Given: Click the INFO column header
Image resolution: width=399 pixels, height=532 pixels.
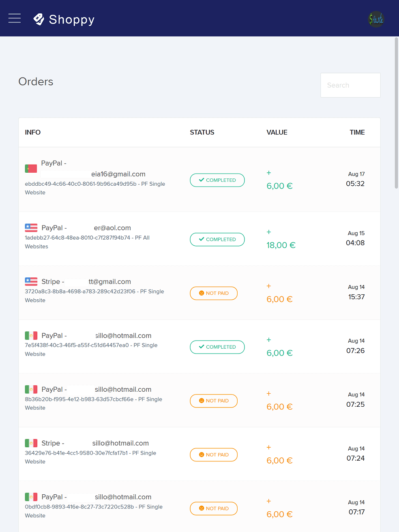Looking at the screenshot, I should coord(33,132).
